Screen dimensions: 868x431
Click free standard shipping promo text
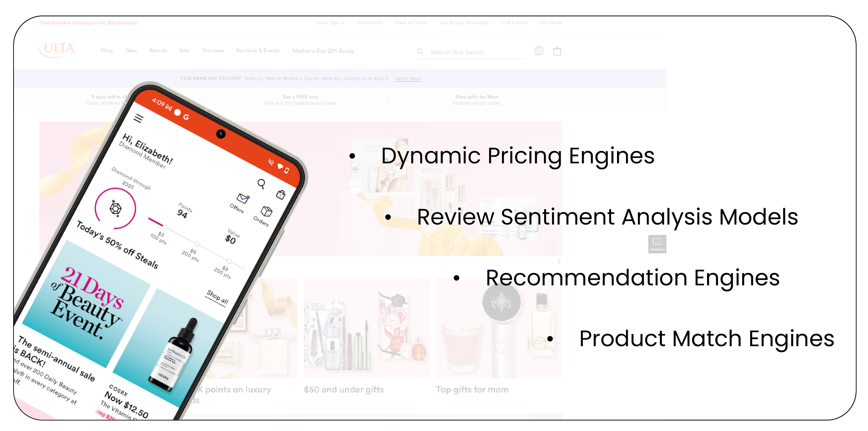point(88,23)
